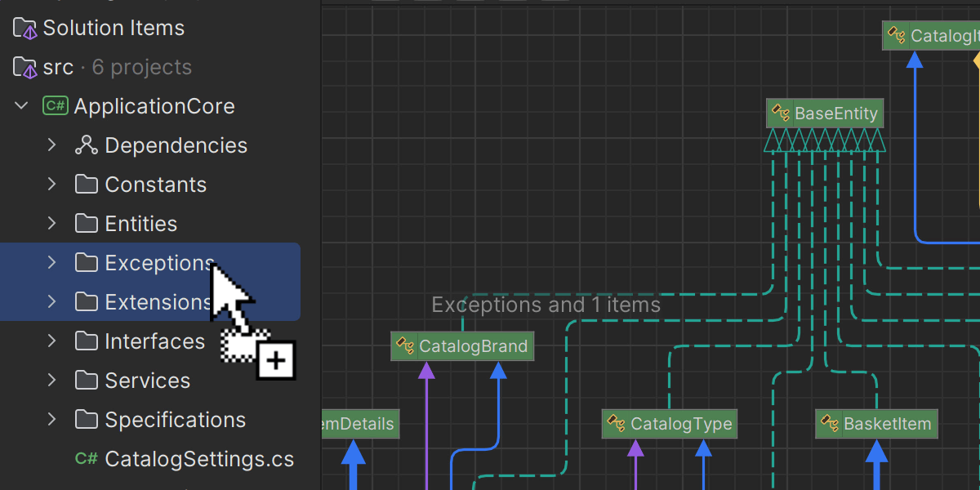The image size is (980, 490).
Task: Select the CatalogBrand diagram node
Action: tap(462, 346)
